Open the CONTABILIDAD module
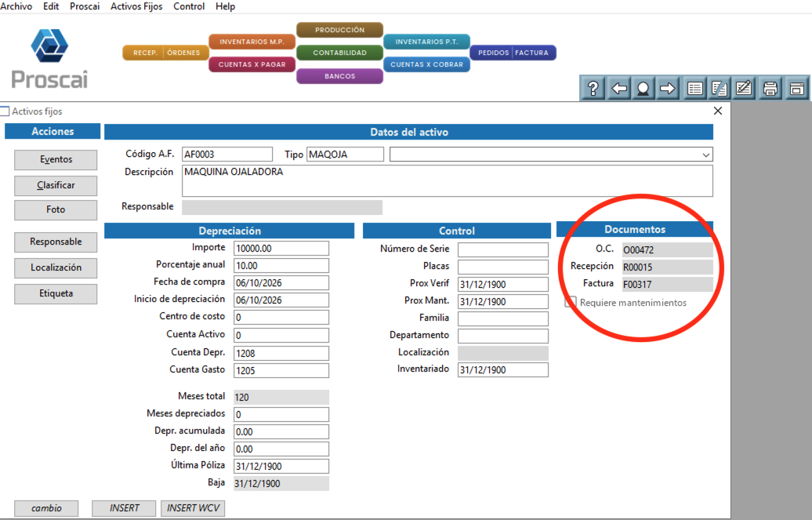The image size is (812, 520). (x=339, y=53)
